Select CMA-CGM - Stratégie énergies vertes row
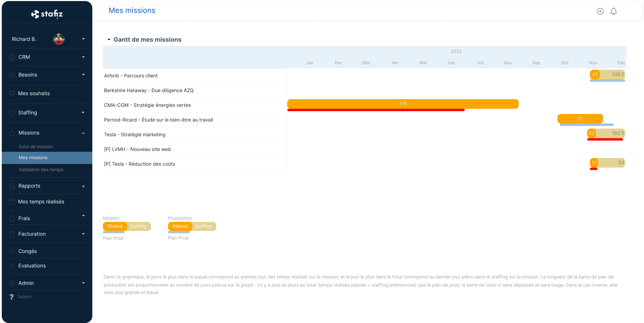This screenshot has height=323, width=644. point(195,105)
